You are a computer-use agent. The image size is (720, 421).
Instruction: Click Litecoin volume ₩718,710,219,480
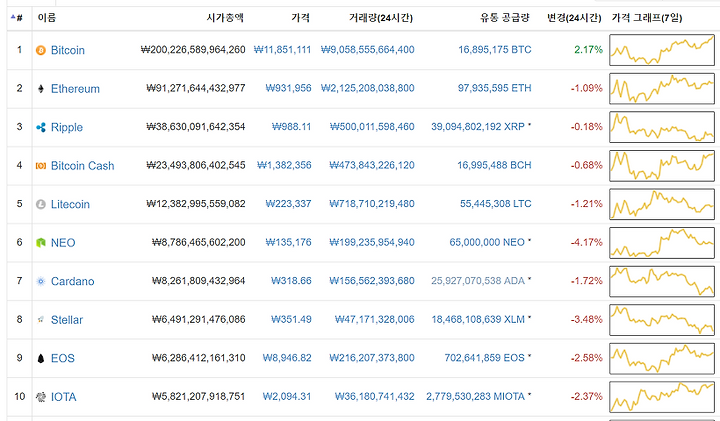tap(372, 204)
